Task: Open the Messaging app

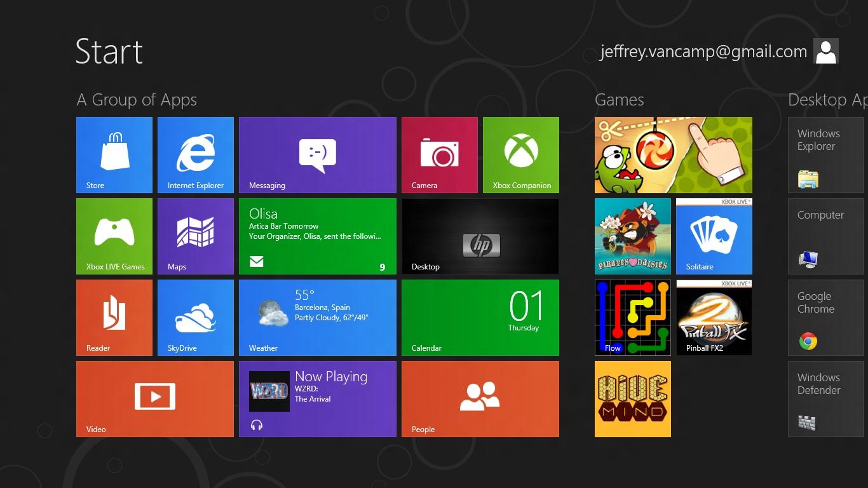Action: (x=318, y=154)
